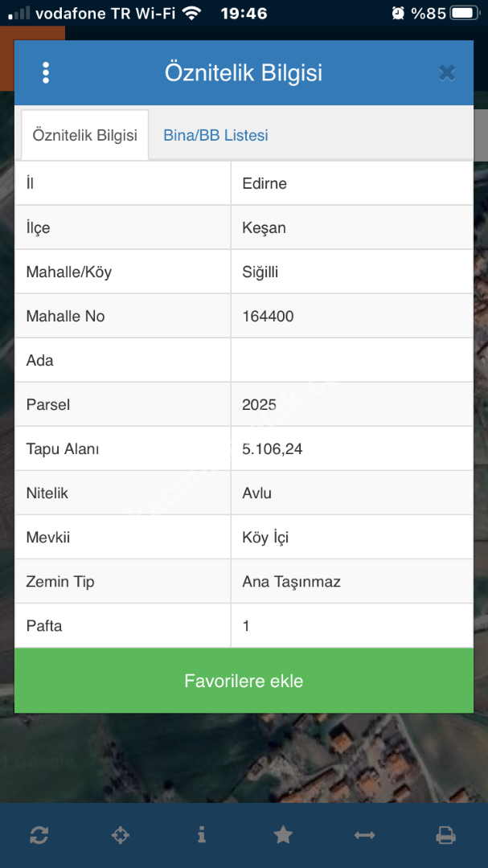Tap the info icon in bottom toolbar
Viewport: 488px width, 868px height.
tap(201, 835)
